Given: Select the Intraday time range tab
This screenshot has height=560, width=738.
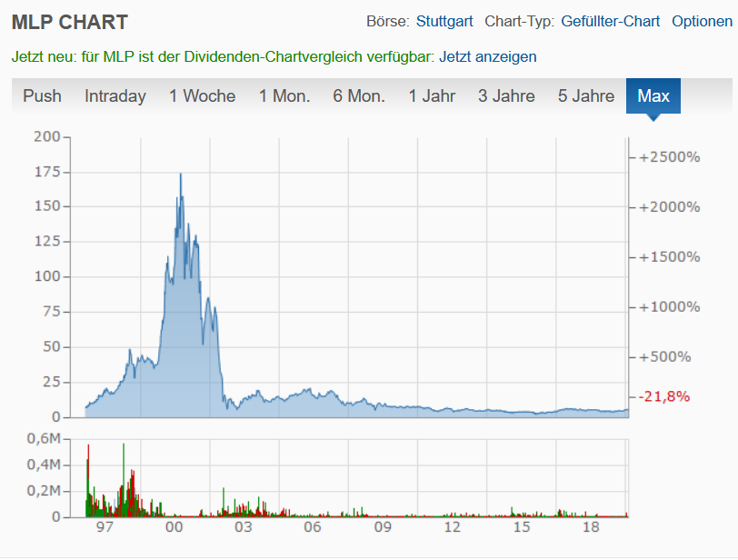Looking at the screenshot, I should [115, 96].
